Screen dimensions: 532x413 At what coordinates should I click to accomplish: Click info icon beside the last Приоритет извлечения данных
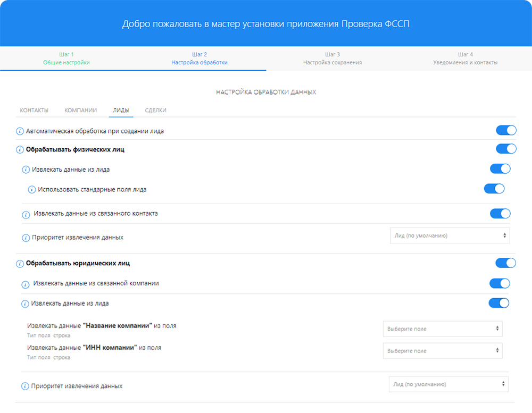click(x=25, y=386)
